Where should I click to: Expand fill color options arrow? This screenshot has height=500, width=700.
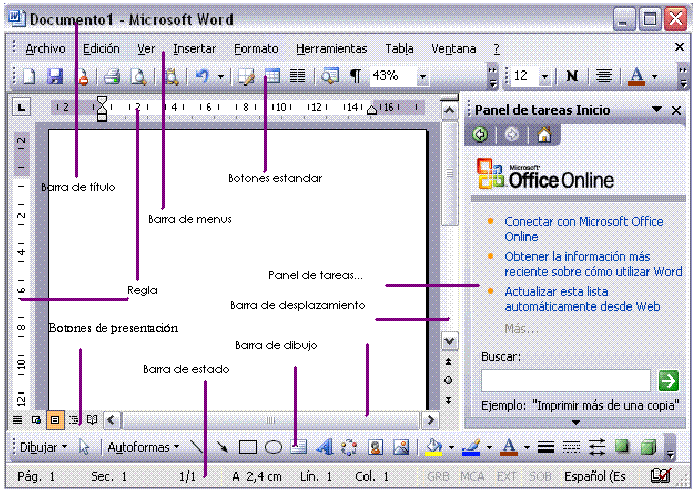[451, 447]
